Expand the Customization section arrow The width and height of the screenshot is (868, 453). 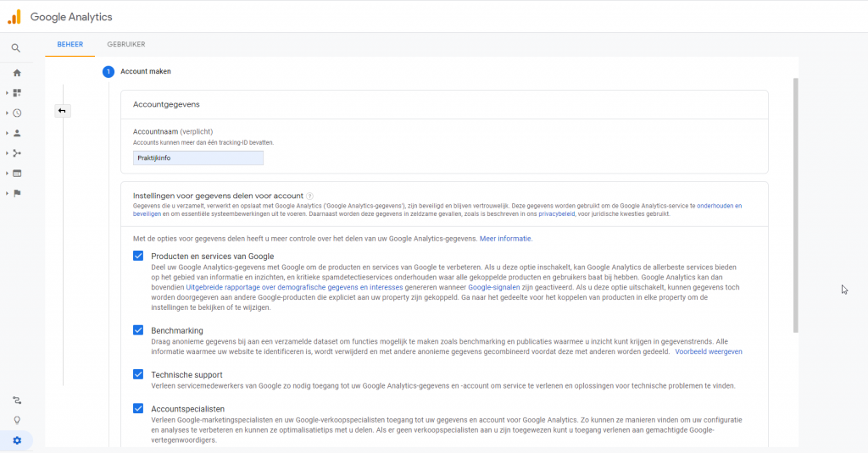tap(7, 93)
